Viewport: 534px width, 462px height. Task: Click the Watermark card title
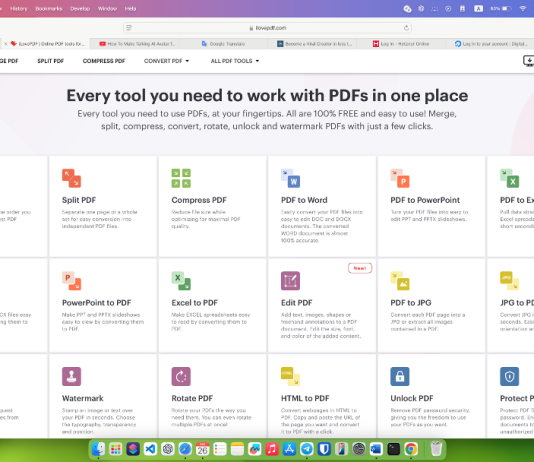point(83,398)
